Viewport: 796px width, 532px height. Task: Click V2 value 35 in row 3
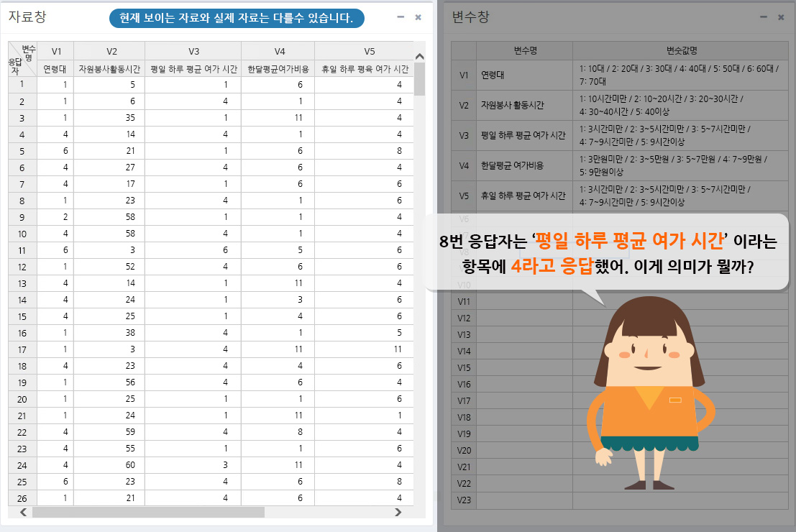tap(109, 118)
